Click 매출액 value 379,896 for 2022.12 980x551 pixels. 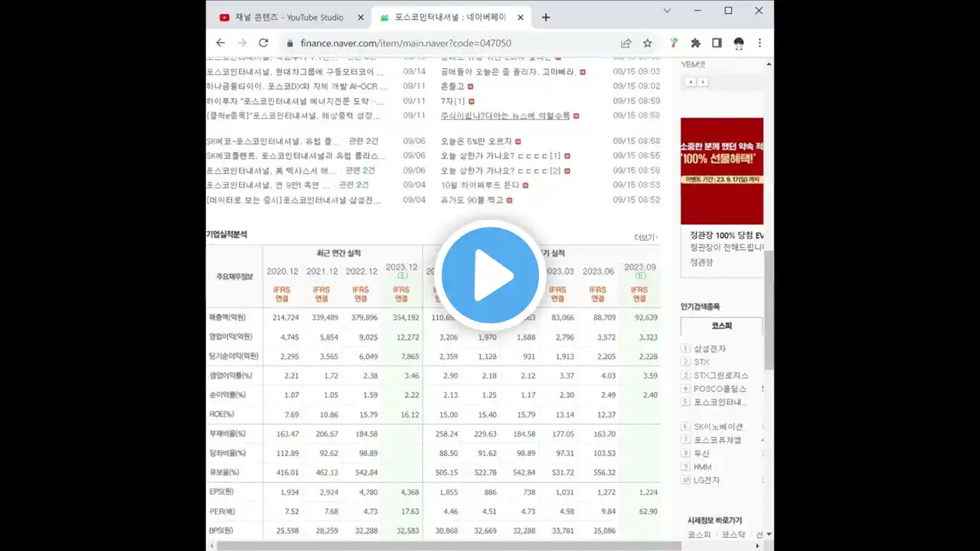(362, 317)
